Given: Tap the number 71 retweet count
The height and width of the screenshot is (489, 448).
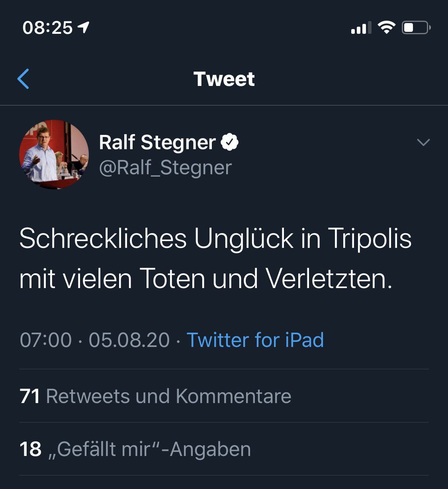Looking at the screenshot, I should [30, 396].
